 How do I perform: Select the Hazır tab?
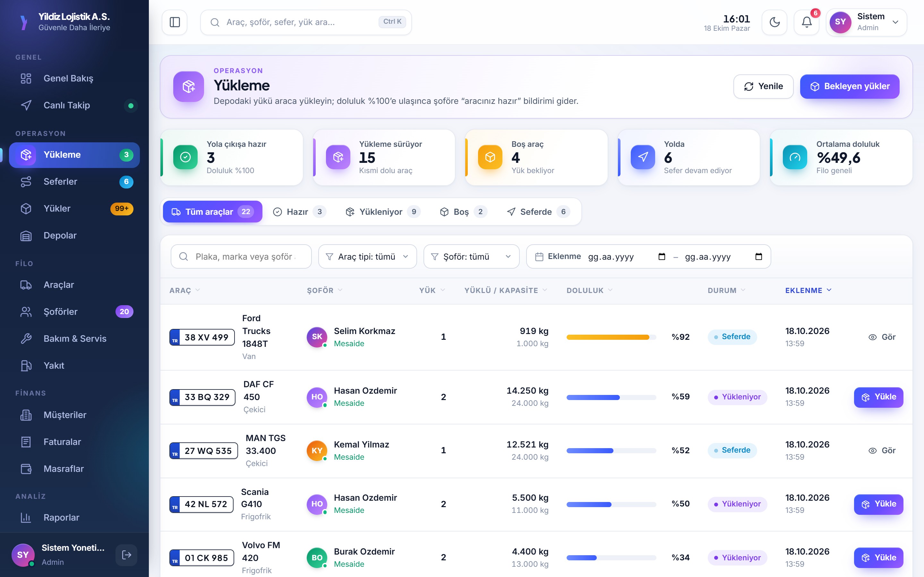300,212
